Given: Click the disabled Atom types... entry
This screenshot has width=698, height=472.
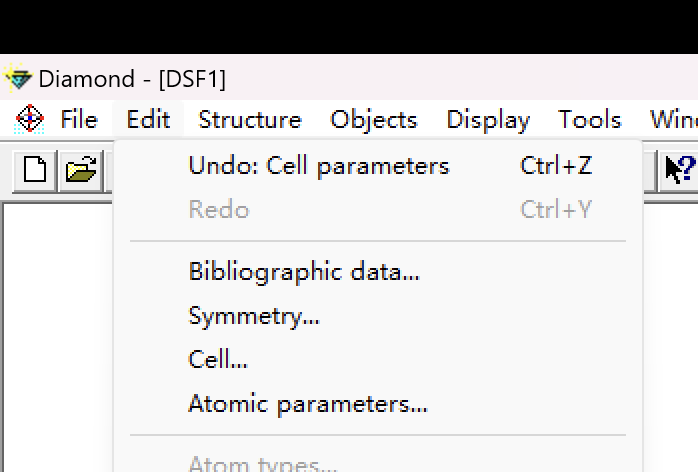Looking at the screenshot, I should pyautogui.click(x=262, y=463).
